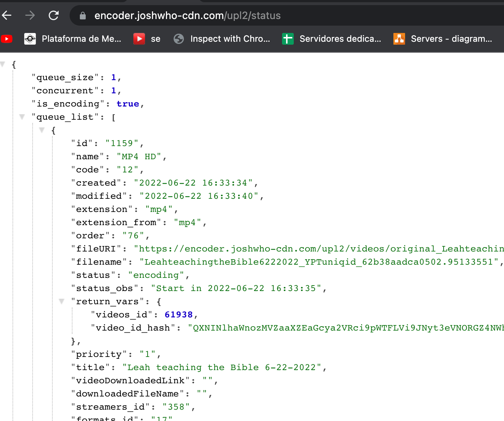This screenshot has height=421, width=504.
Task: Collapse the queue_list array expander
Action: click(x=22, y=117)
